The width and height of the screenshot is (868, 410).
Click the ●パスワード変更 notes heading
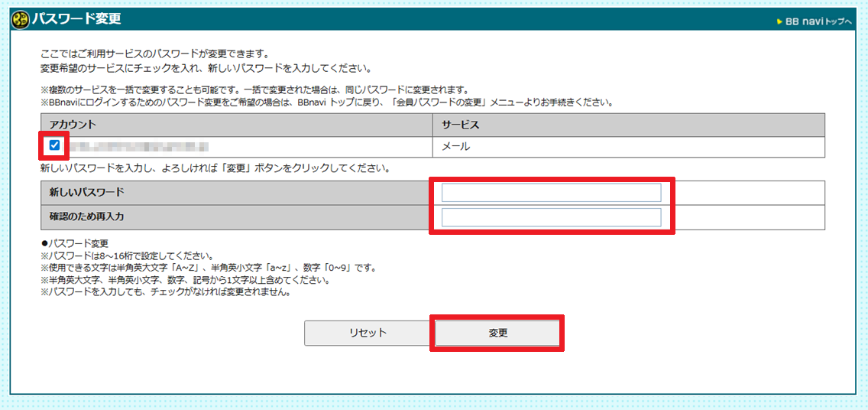click(x=78, y=244)
